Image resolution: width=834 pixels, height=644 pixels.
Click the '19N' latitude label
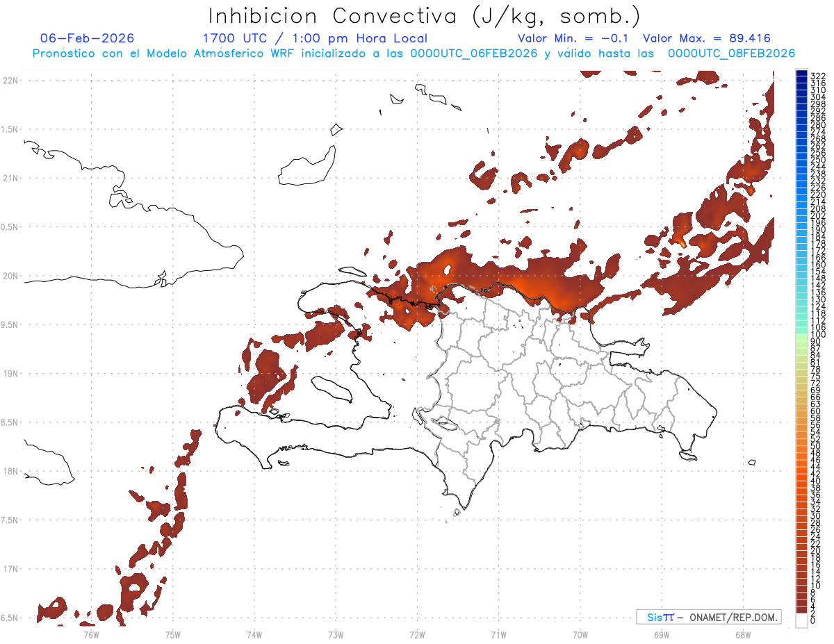10,374
